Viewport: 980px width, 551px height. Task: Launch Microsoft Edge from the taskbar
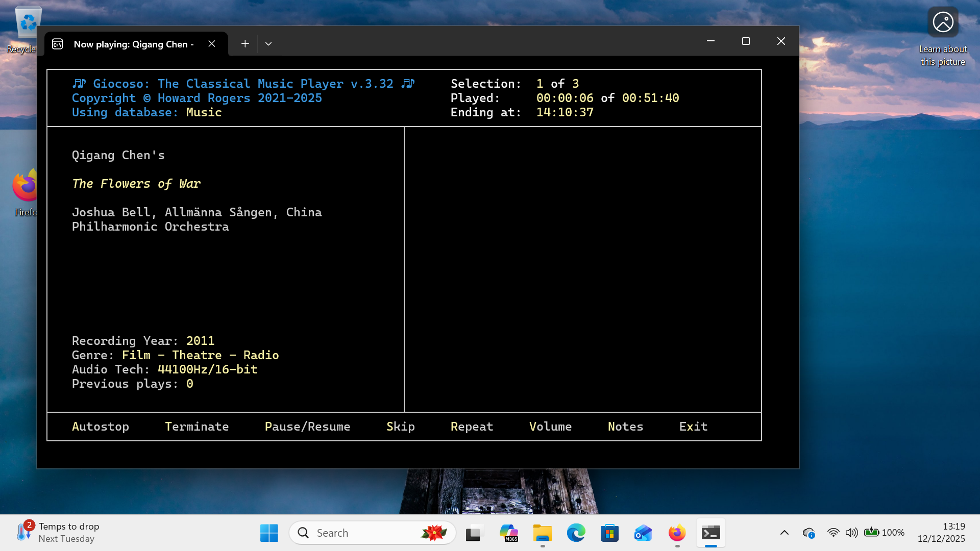(x=576, y=533)
